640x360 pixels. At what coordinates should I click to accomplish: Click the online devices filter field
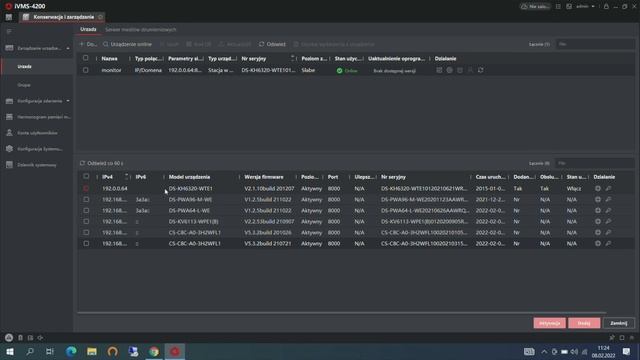tap(594, 163)
